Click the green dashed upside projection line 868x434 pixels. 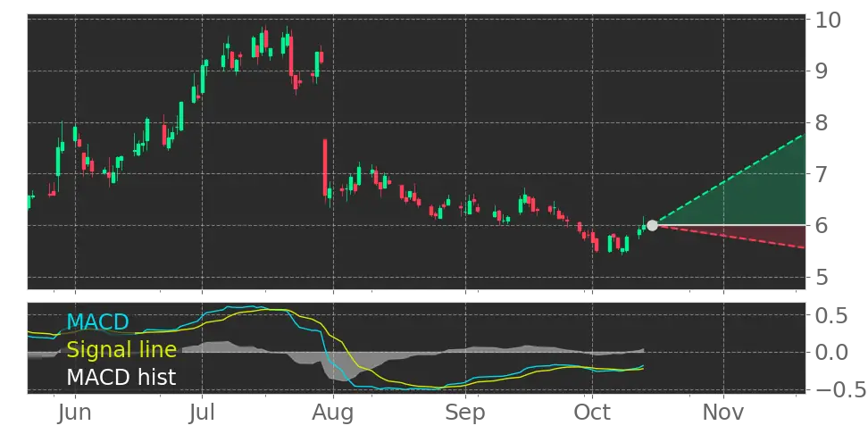730,179
